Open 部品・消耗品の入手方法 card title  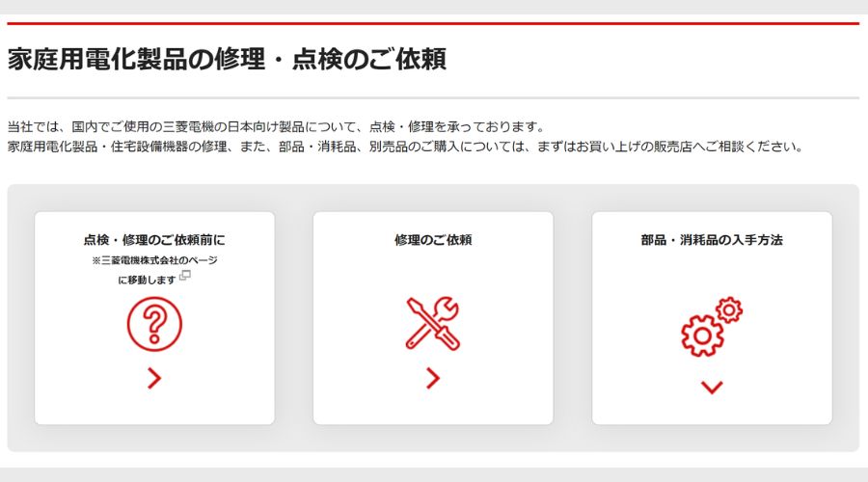[712, 240]
